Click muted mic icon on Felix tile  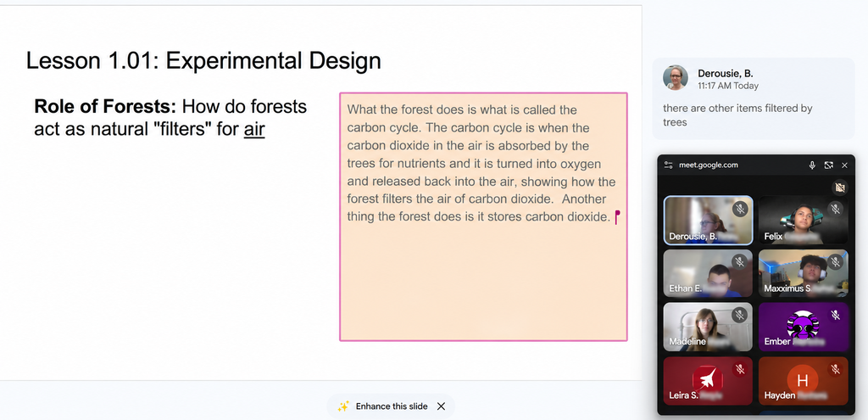(x=835, y=209)
